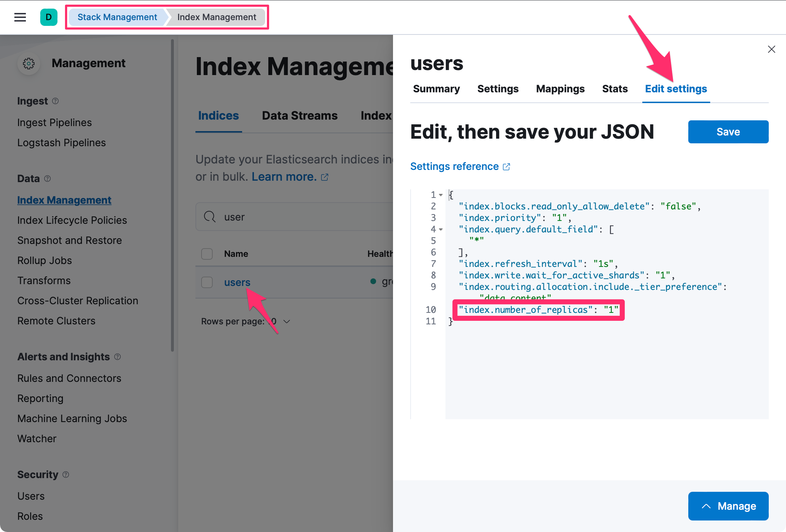Collapse the index.query.default_field array fold arrow
Screen dimensions: 786x532
[x=441, y=229]
